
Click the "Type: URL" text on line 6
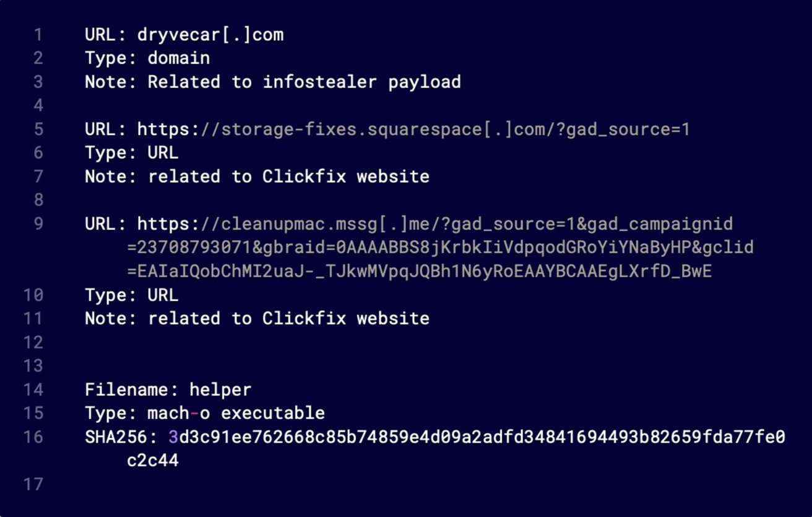coord(131,153)
